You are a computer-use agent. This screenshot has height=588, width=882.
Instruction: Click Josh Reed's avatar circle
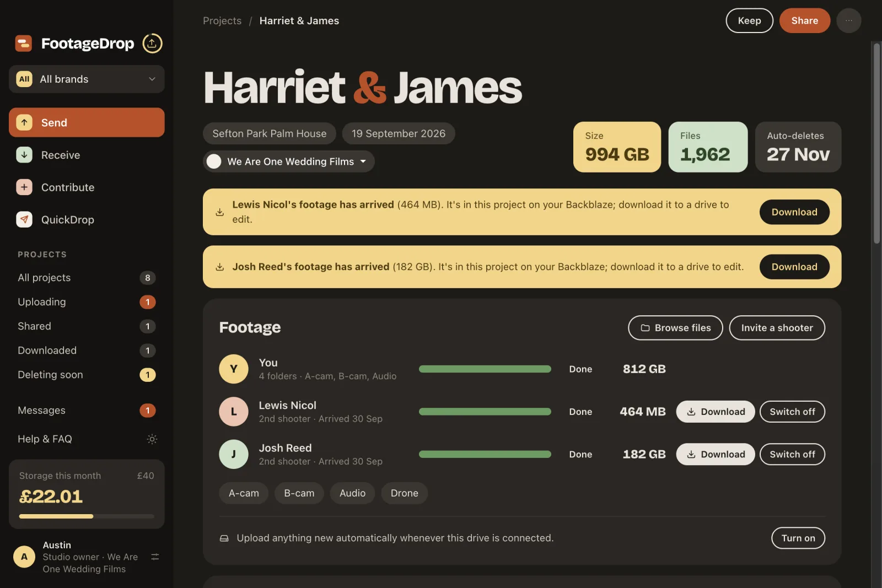tap(234, 454)
